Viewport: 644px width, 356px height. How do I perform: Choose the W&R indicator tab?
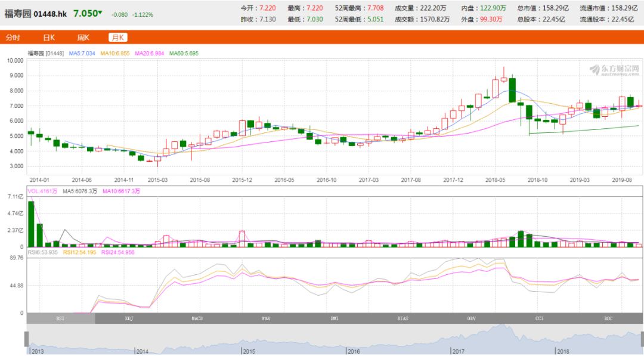pyautogui.click(x=266, y=318)
